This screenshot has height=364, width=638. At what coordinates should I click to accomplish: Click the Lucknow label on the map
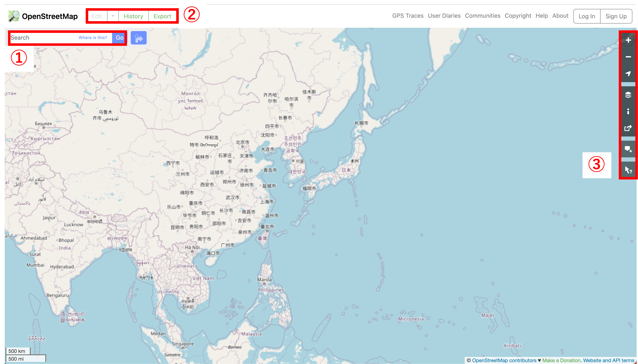(x=74, y=224)
